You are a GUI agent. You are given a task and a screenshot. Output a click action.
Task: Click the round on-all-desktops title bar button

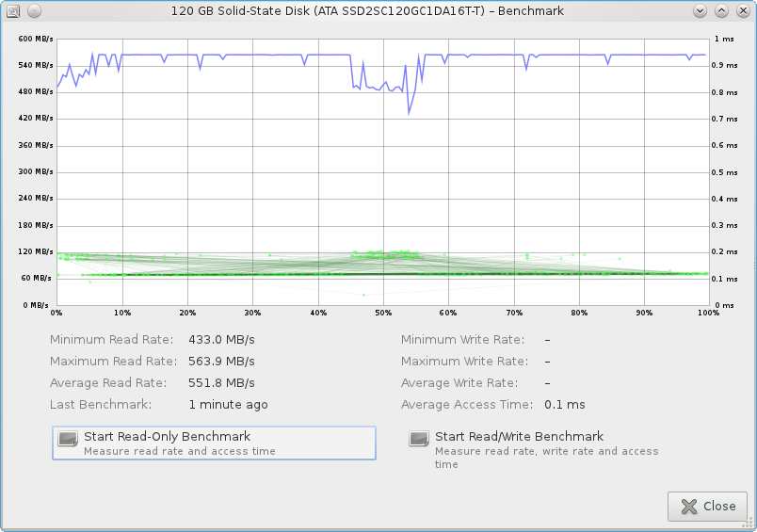click(x=34, y=11)
